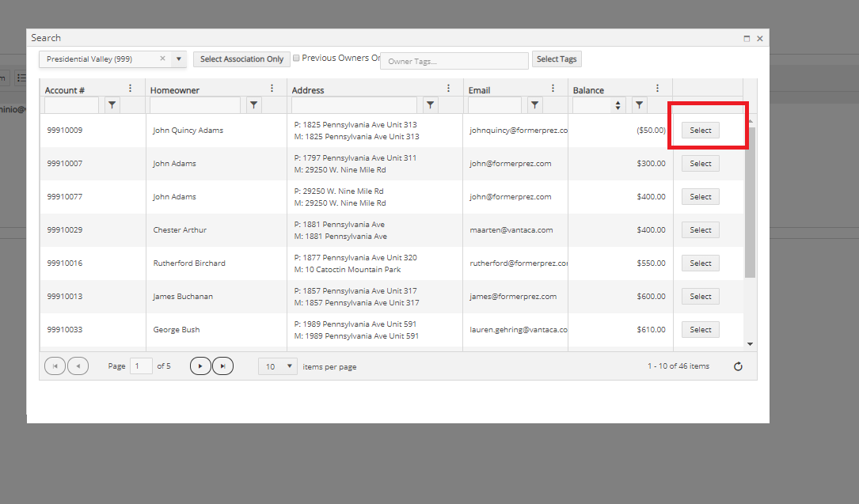
Task: Open Address column options menu
Action: pyautogui.click(x=448, y=88)
